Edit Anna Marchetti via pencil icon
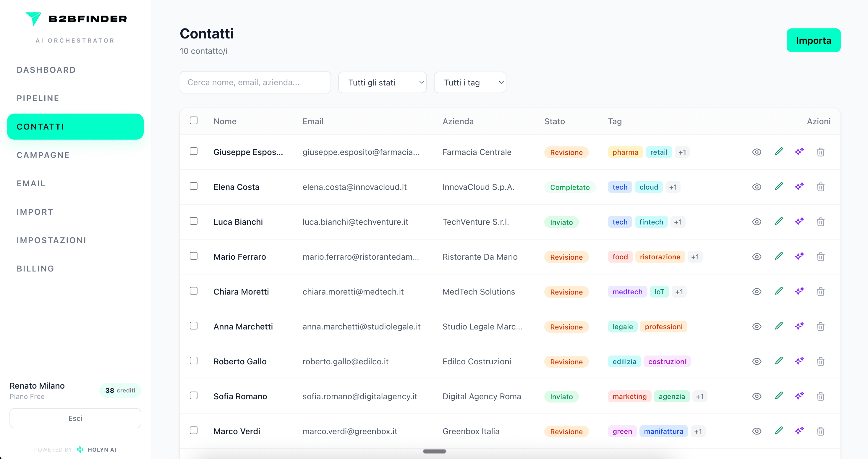The height and width of the screenshot is (459, 868). [778, 326]
